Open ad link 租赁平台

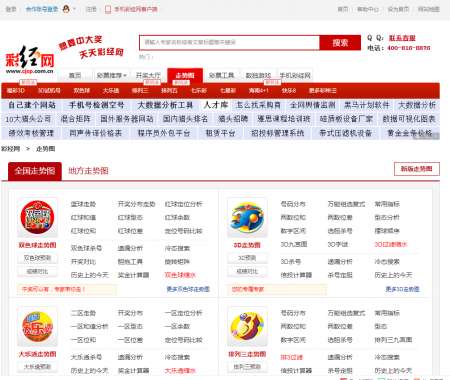[x=220, y=133]
